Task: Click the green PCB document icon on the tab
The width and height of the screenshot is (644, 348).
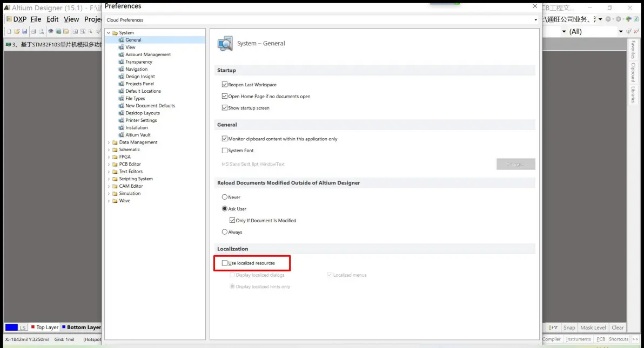Action: (x=8, y=44)
